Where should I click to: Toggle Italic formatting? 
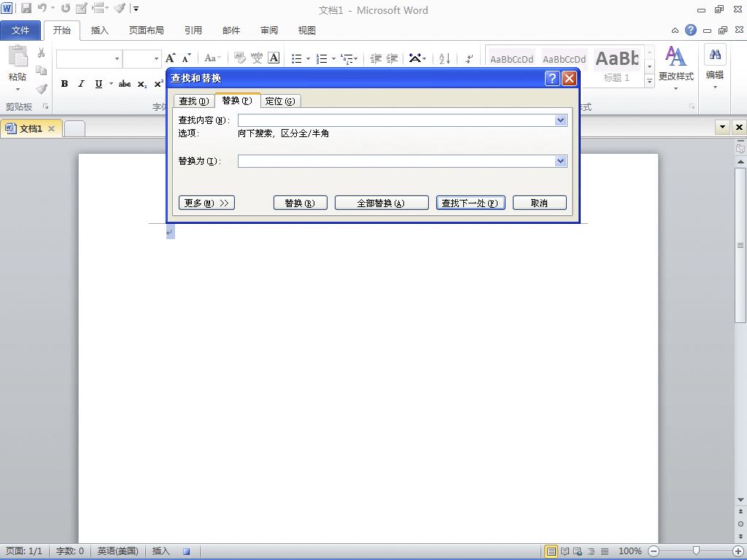click(x=81, y=84)
